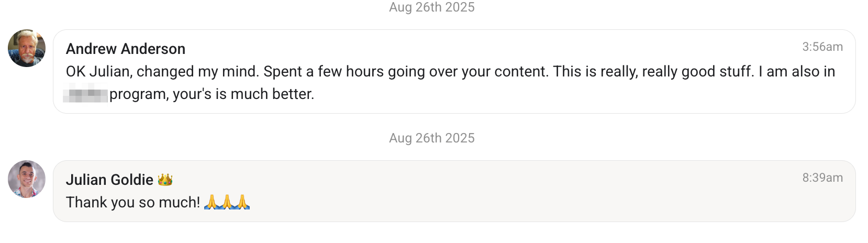Viewport: 868px width, 243px height.
Task: Click the last praying hands emoji
Action: coord(242,202)
